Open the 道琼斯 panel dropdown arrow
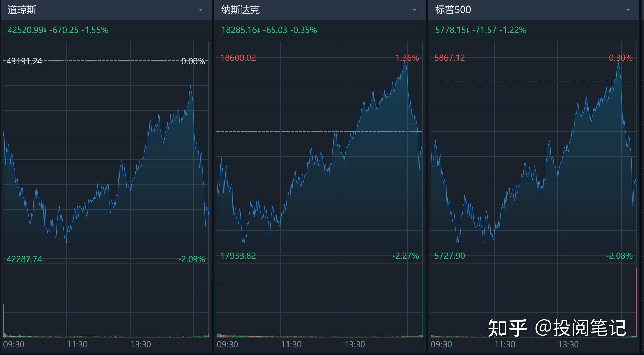Viewport: 644px width, 355px height. [201, 10]
